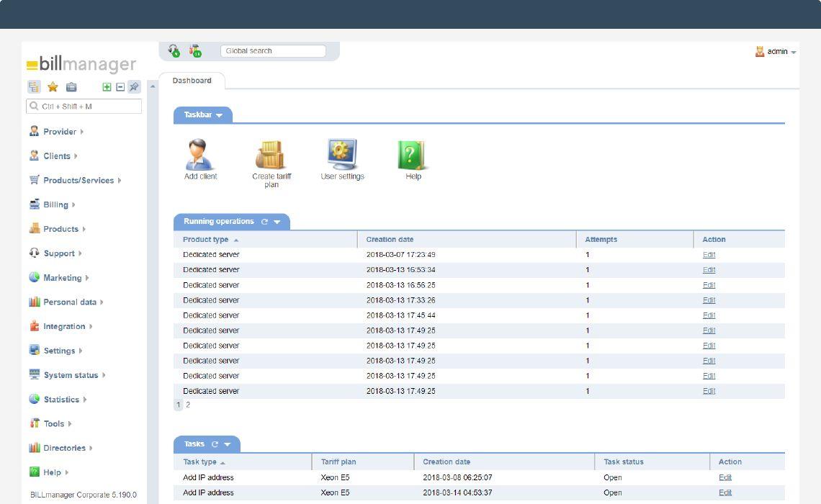Go to page 2 of running operations

pyautogui.click(x=188, y=405)
